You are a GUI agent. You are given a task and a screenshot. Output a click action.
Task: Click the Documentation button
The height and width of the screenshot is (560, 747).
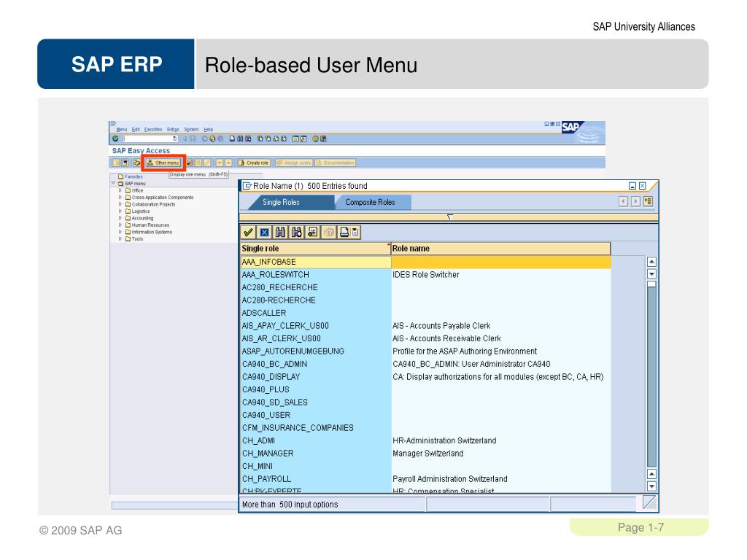pos(336,163)
